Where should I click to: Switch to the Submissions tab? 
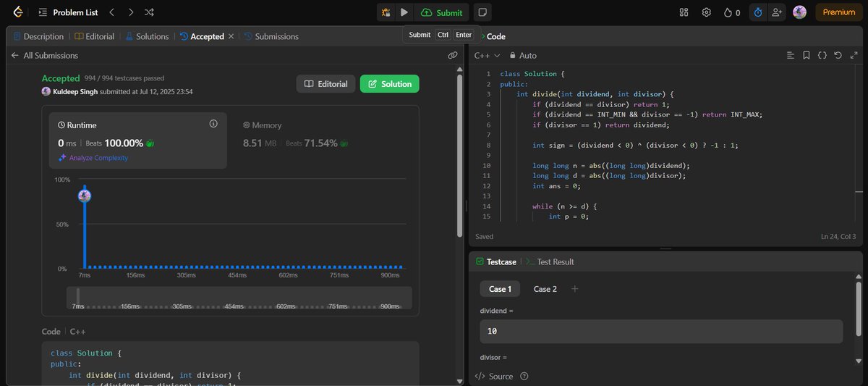[x=271, y=36]
